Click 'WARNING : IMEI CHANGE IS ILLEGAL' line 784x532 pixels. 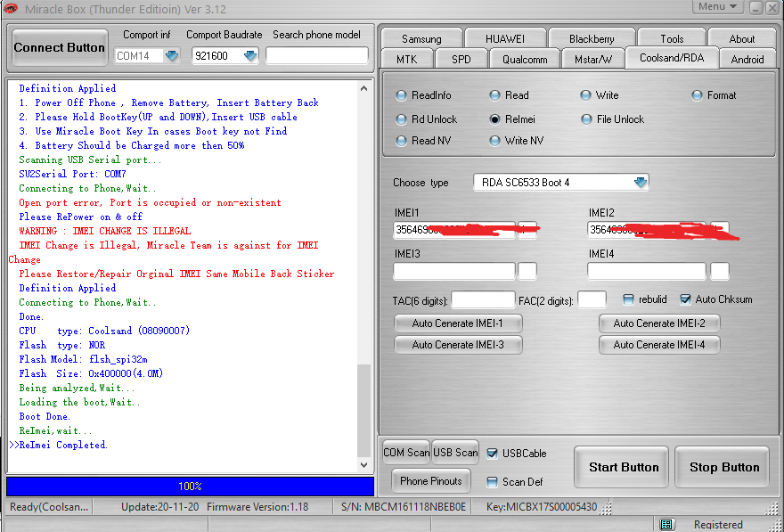(x=104, y=231)
